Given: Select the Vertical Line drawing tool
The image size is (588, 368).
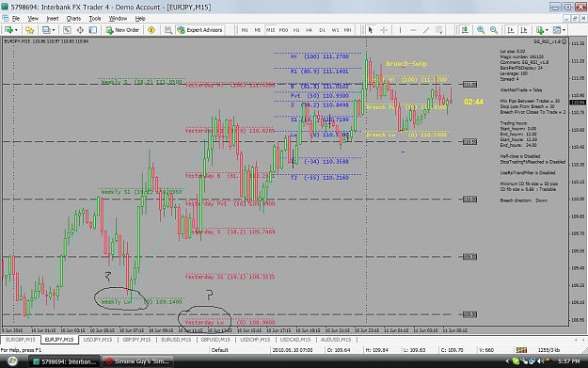Looking at the screenshot, I should [400, 30].
